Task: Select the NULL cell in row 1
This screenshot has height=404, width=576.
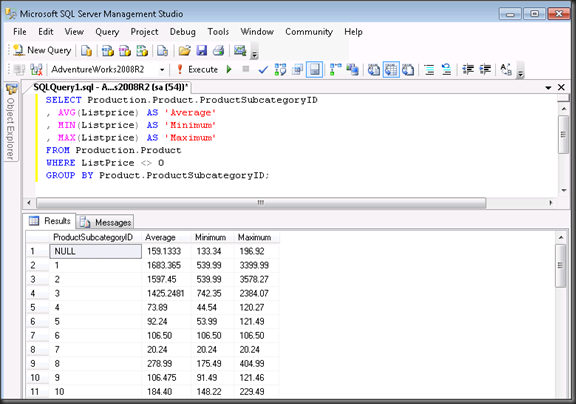Action: point(96,252)
